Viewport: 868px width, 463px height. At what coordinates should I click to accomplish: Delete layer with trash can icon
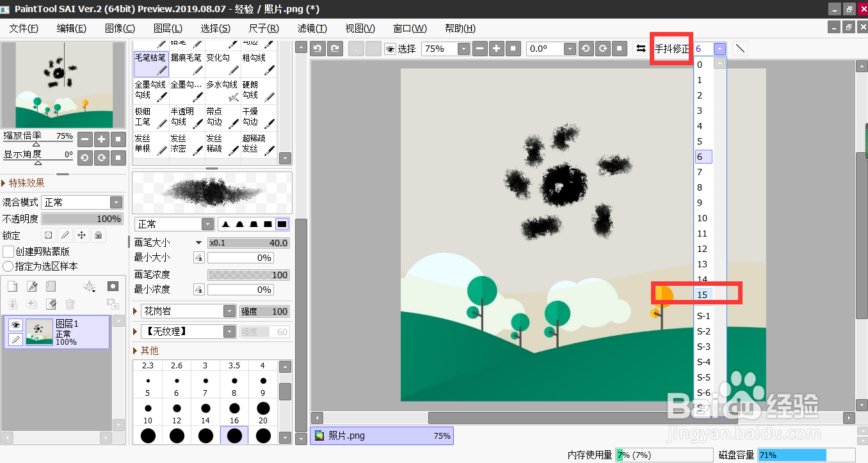coord(70,304)
